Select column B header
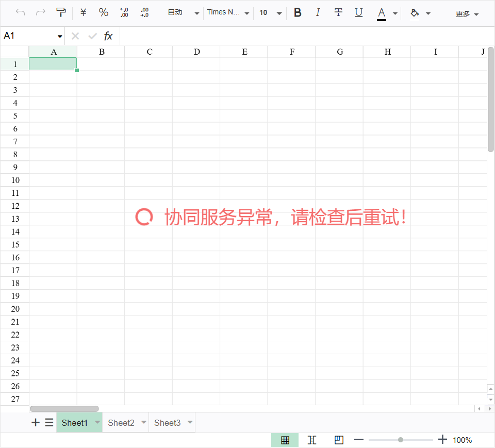This screenshot has width=495, height=448. coord(101,52)
